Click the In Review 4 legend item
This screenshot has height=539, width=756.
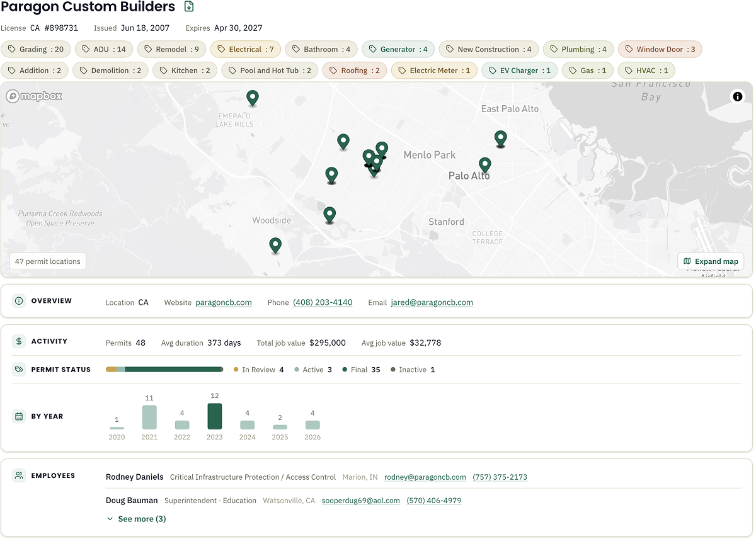tap(259, 370)
